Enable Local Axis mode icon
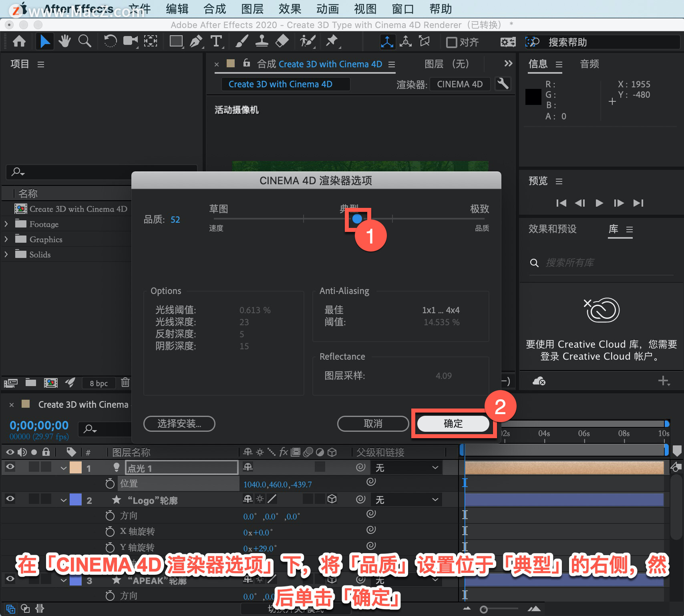 coord(387,42)
